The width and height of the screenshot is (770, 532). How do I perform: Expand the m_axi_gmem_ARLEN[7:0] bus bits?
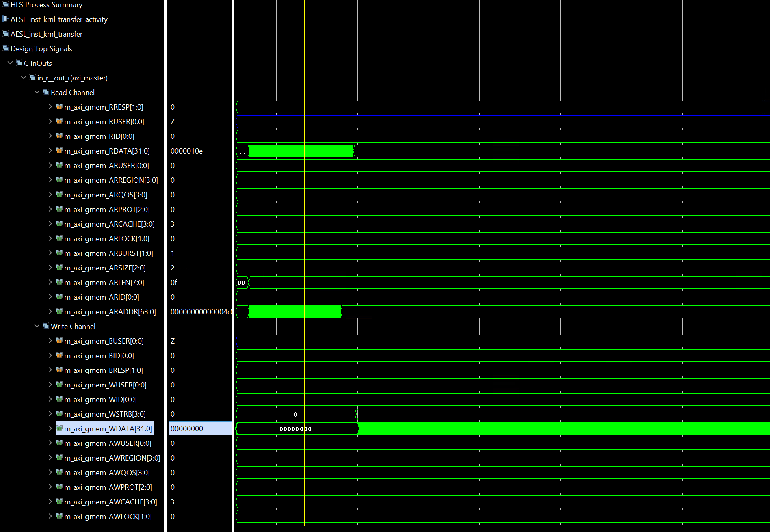[50, 282]
